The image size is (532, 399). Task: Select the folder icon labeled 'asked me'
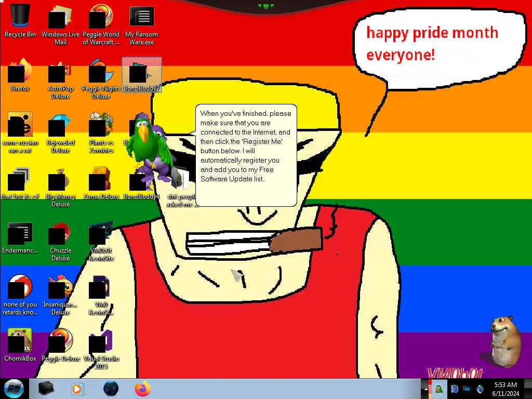(181, 187)
